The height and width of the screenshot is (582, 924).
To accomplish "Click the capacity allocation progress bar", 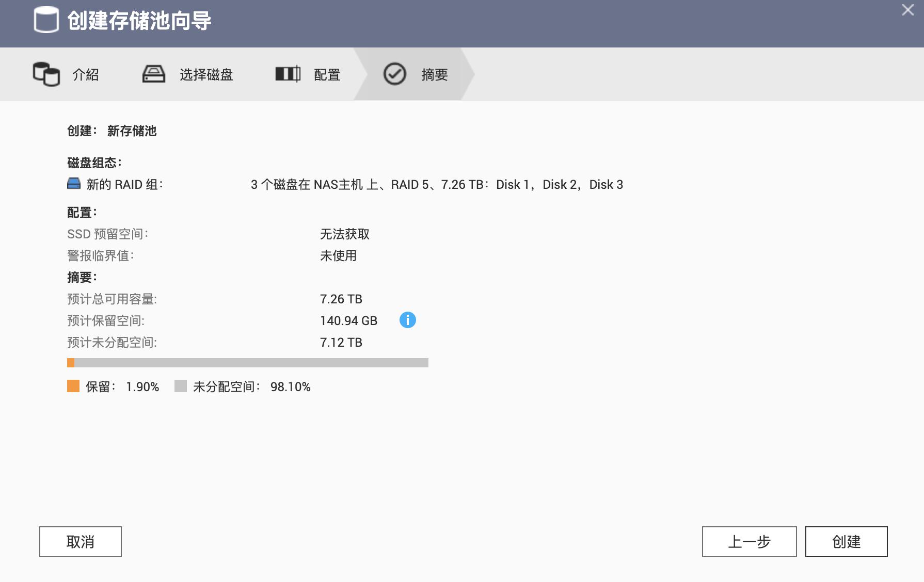I will coord(247,363).
